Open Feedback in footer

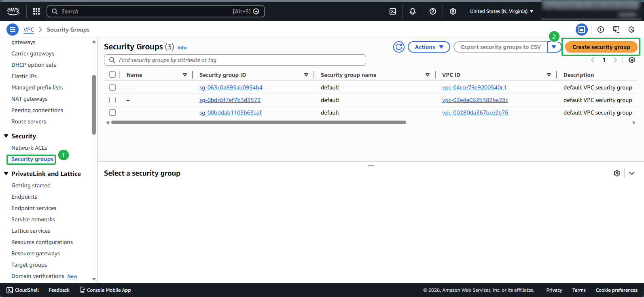(x=59, y=290)
